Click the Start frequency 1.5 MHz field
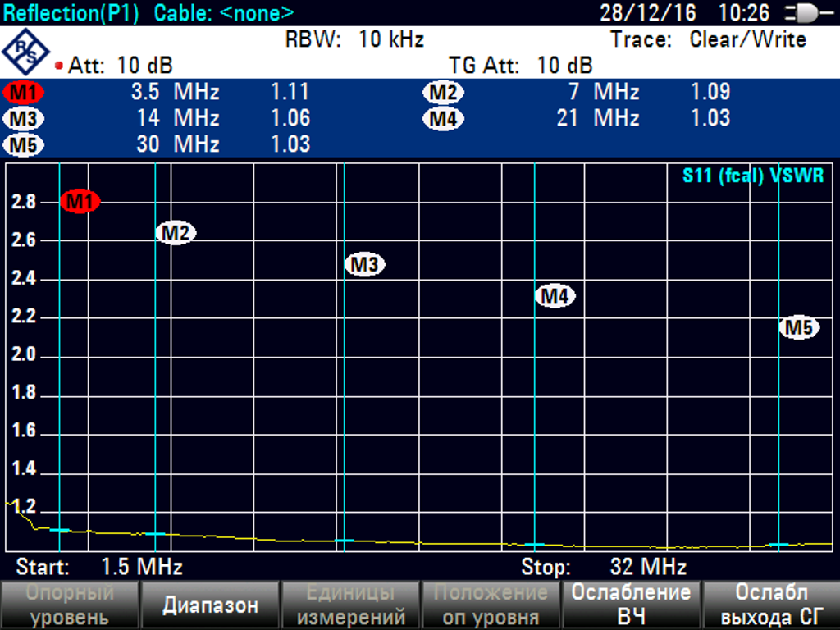Image resolution: width=840 pixels, height=630 pixels. point(100,566)
